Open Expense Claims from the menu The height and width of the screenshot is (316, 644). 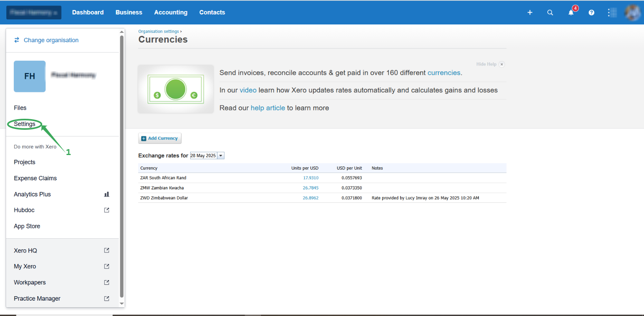[x=35, y=178]
